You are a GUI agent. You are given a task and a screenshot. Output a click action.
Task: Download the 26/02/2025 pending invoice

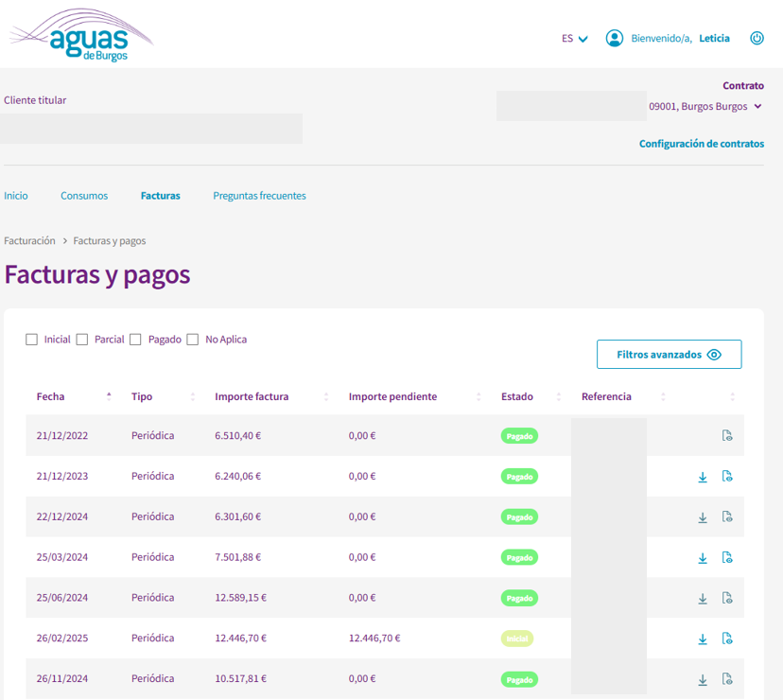pyautogui.click(x=703, y=639)
